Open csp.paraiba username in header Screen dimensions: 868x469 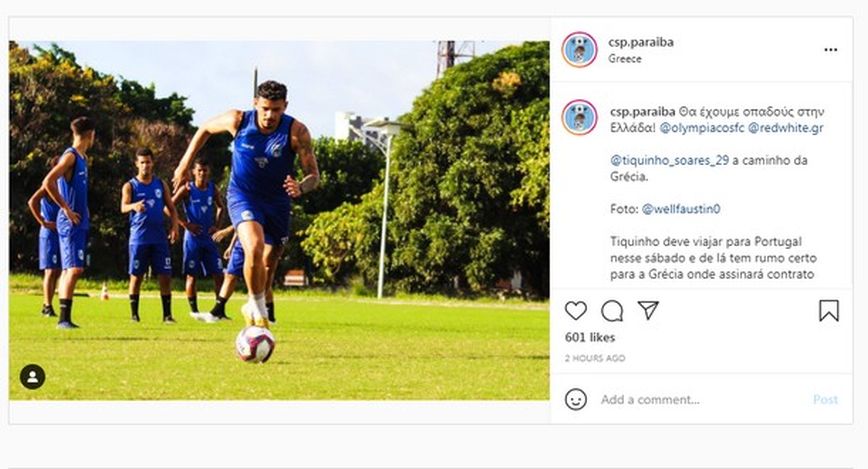tap(641, 42)
